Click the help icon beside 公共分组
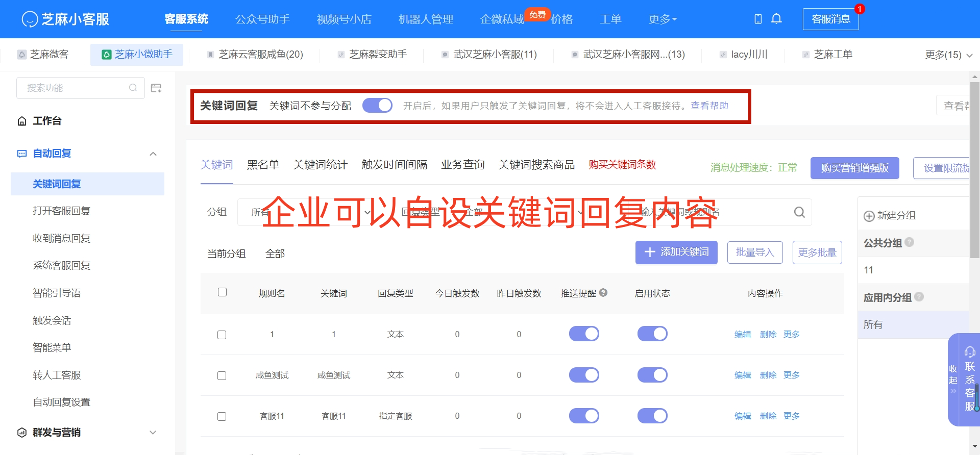 coord(909,242)
